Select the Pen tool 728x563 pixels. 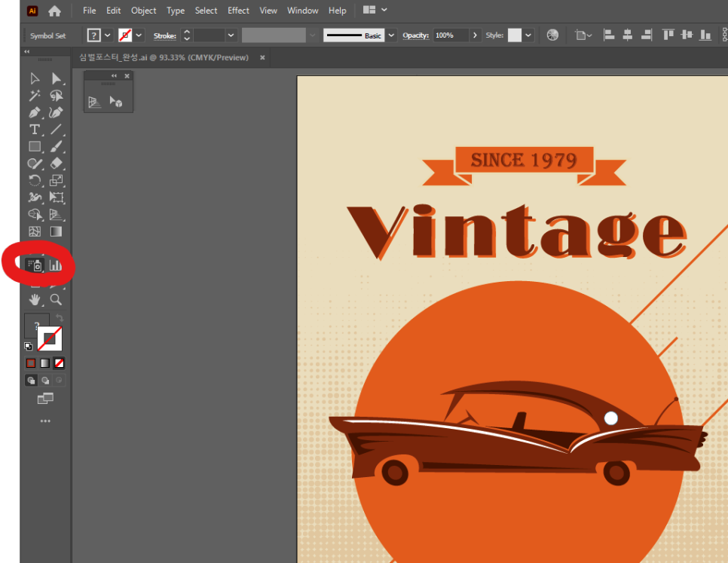point(35,113)
